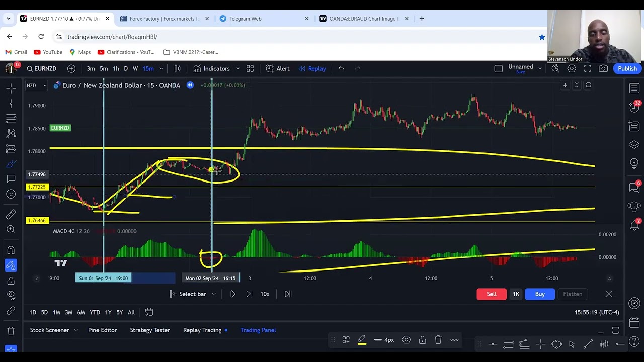Expand indicator favorites dropdown arrow
This screenshot has height=362, width=644.
click(237, 69)
